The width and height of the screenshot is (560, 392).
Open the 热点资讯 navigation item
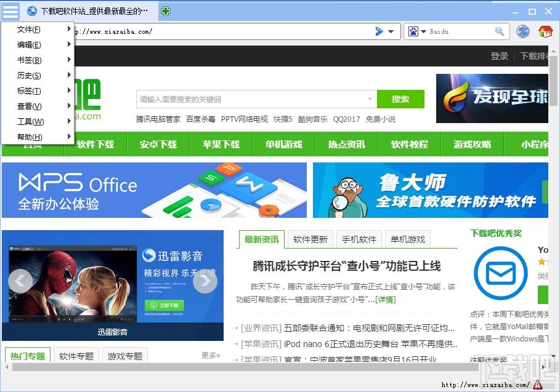(x=347, y=144)
